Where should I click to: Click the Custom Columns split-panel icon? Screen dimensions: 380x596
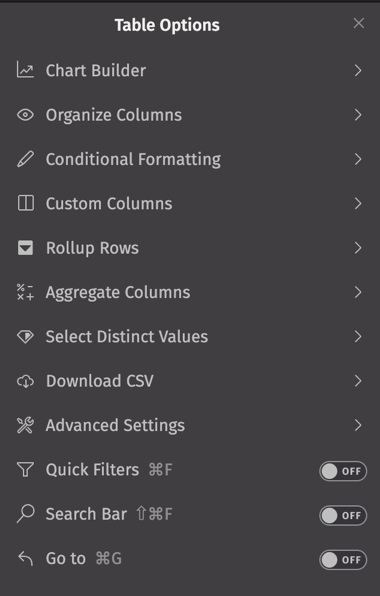pos(25,203)
